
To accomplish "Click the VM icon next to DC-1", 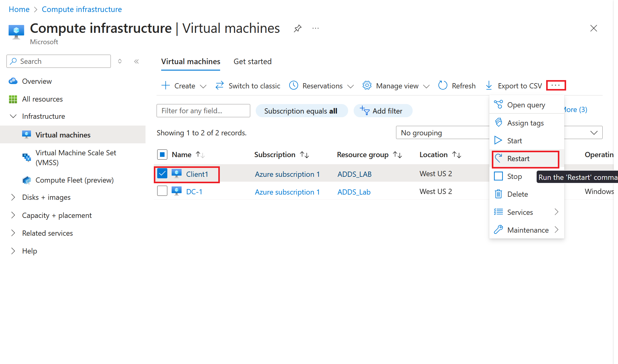I will coord(177,191).
